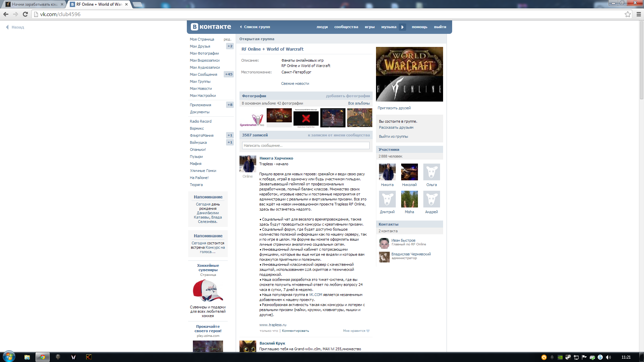The height and width of the screenshot is (362, 644).
Task: Click 'ред.' next to Моя Страница
Action: tap(227, 39)
